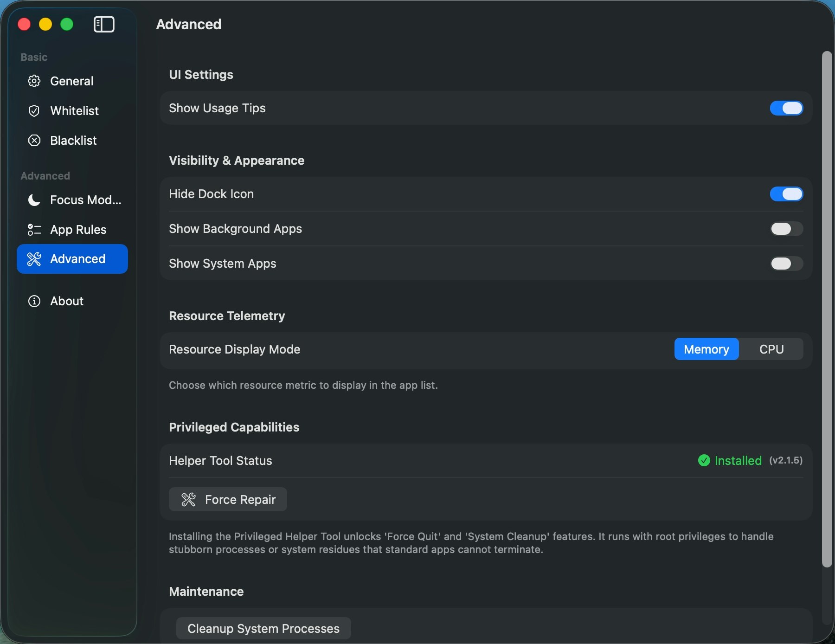
Task: Select the Whitelist shield icon
Action: pyautogui.click(x=34, y=111)
